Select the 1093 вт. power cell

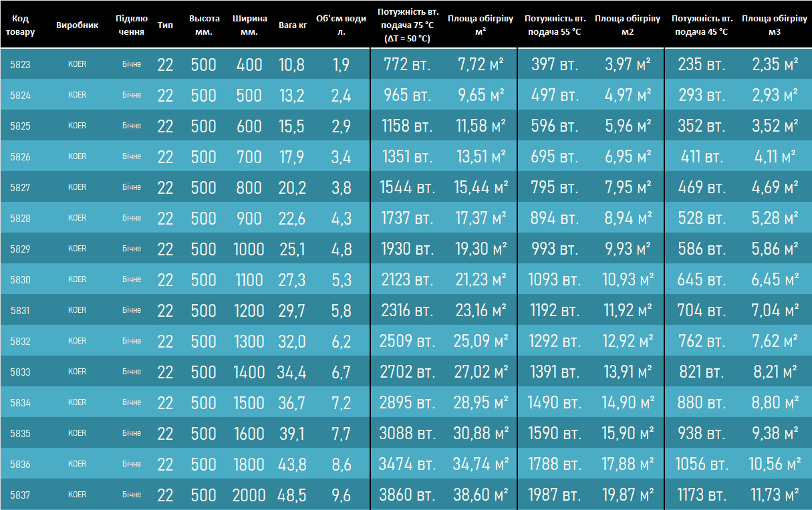tap(553, 280)
